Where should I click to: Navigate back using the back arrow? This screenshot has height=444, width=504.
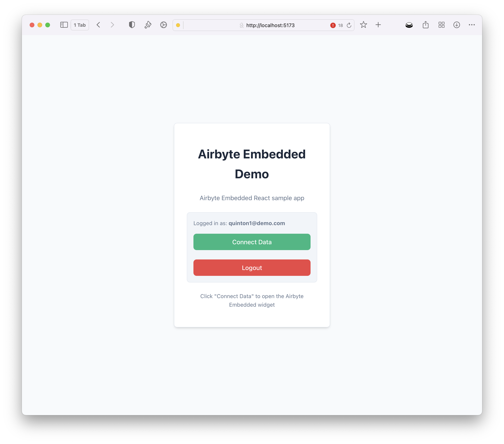click(98, 25)
